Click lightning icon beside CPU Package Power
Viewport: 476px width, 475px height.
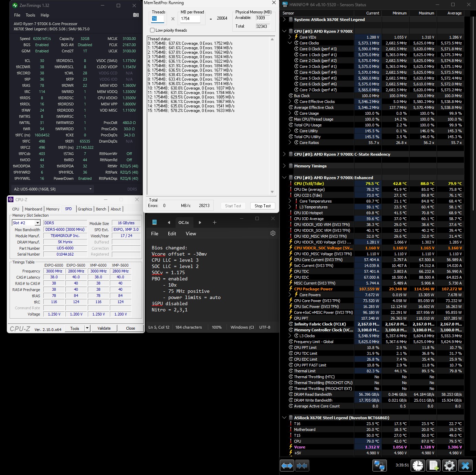tap(291, 289)
